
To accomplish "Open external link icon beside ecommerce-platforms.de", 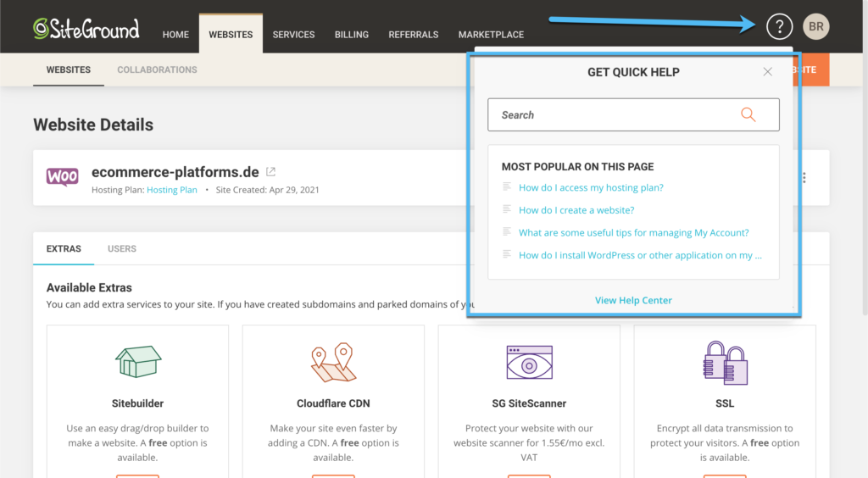I will coord(270,172).
